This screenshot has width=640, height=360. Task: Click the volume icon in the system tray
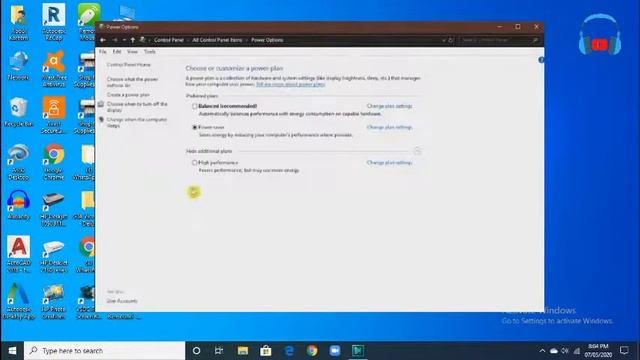[565, 351]
